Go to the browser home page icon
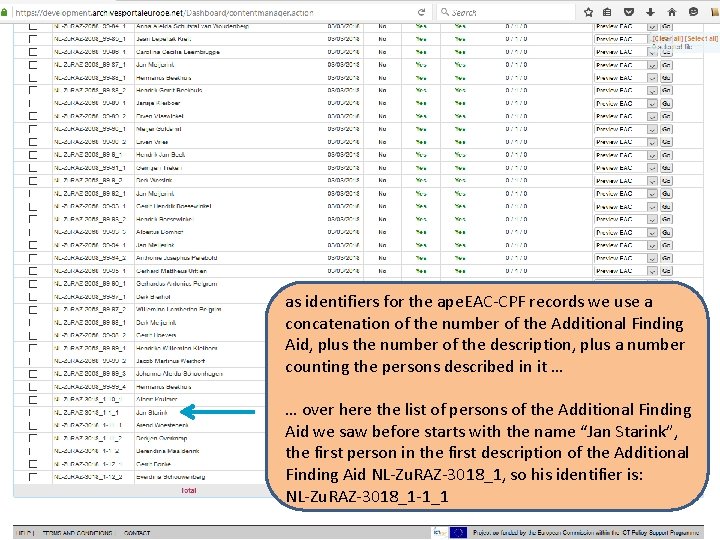The image size is (720, 540). pyautogui.click(x=672, y=12)
